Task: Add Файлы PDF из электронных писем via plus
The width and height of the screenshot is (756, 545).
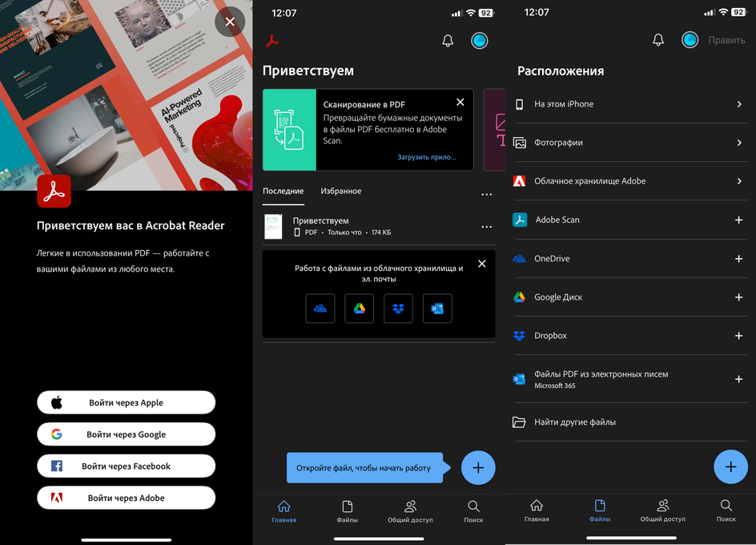Action: point(738,379)
